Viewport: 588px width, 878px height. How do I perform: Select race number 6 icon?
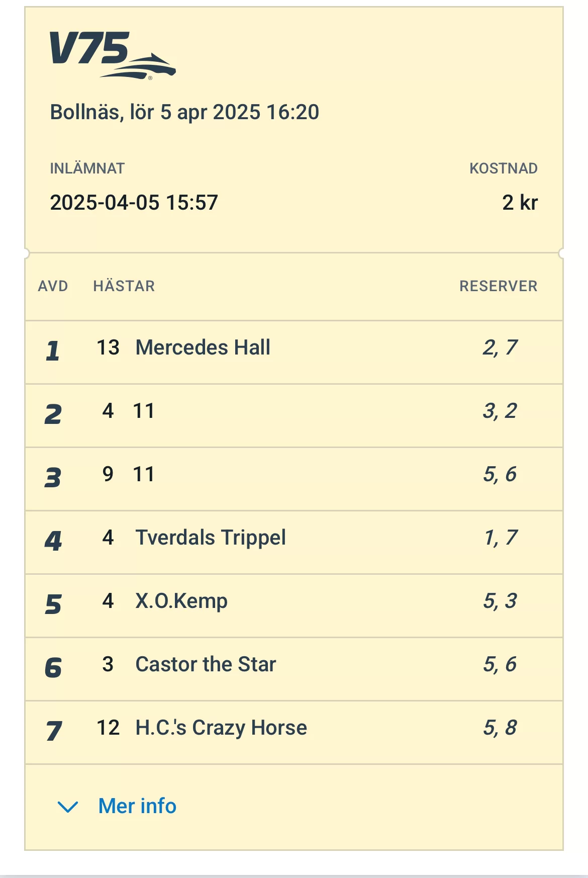(x=53, y=667)
